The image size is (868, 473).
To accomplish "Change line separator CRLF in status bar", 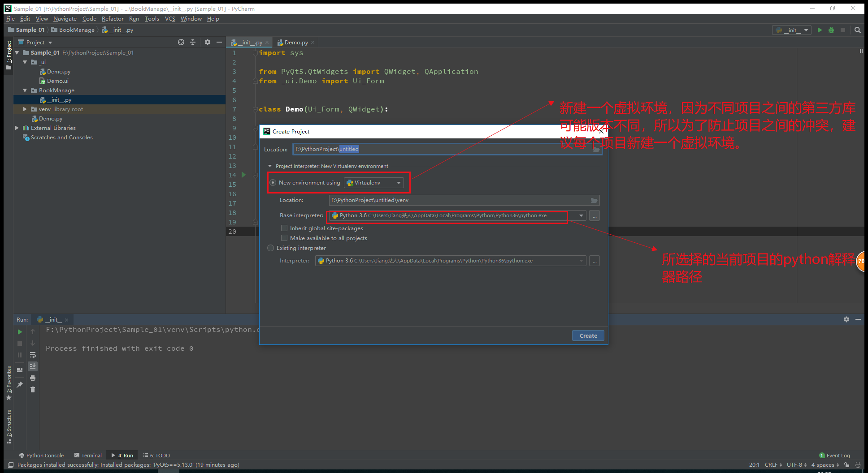I will (773, 465).
